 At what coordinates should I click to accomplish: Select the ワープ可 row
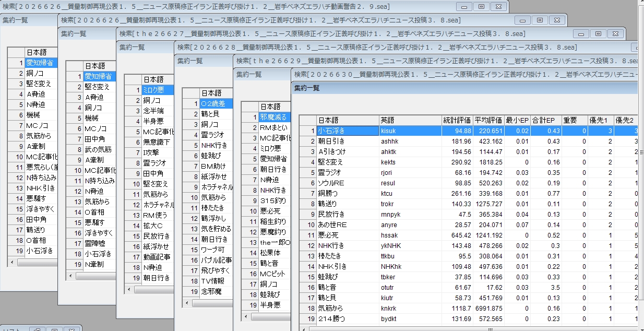(216, 250)
